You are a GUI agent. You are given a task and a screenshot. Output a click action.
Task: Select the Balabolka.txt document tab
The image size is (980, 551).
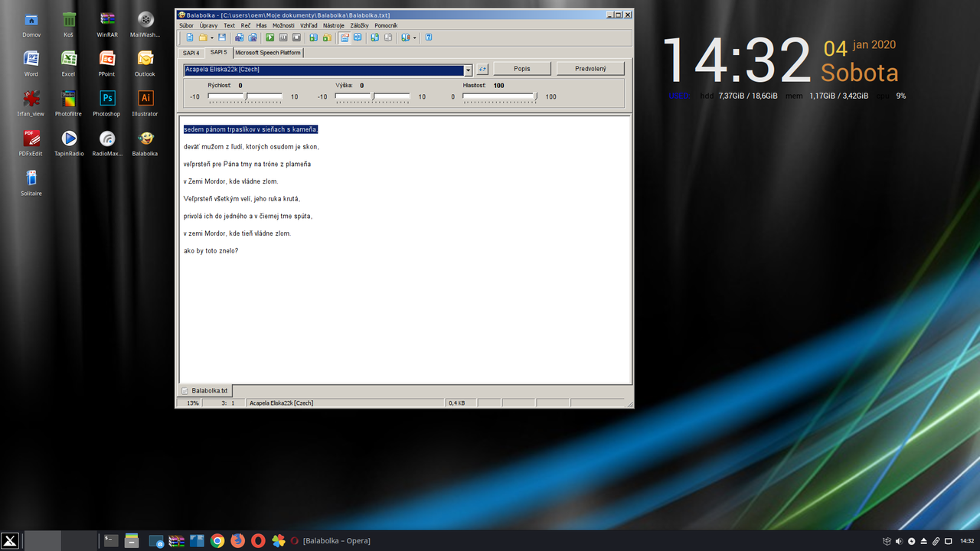205,390
